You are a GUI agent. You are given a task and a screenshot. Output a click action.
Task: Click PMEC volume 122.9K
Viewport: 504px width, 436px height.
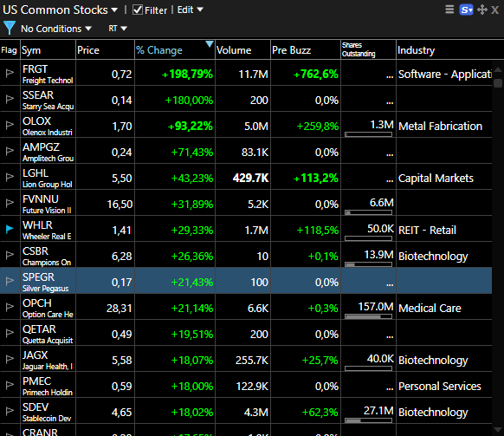252,386
